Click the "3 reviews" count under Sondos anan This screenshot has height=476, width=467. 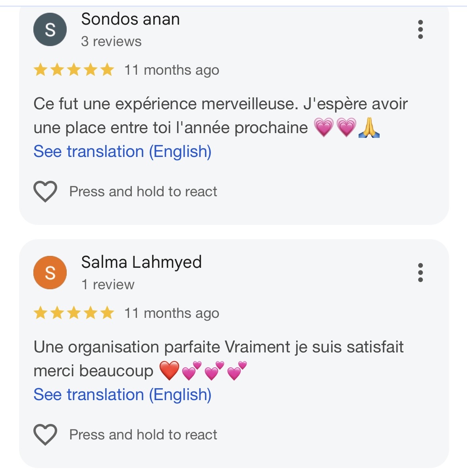coord(111,41)
